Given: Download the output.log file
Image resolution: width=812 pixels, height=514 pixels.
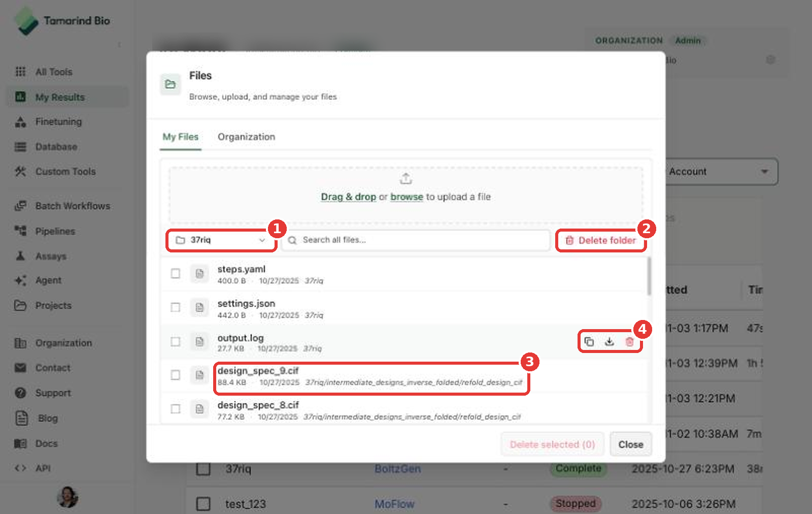Looking at the screenshot, I should coord(609,342).
